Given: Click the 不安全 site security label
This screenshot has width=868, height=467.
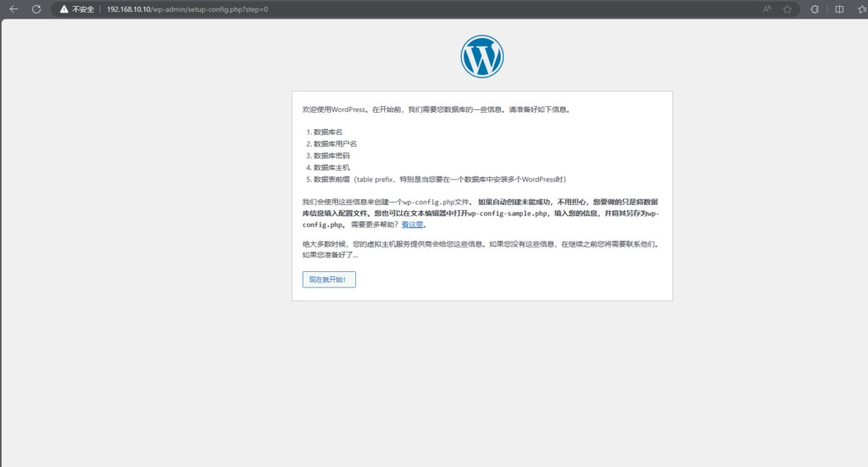Looking at the screenshot, I should [x=83, y=9].
